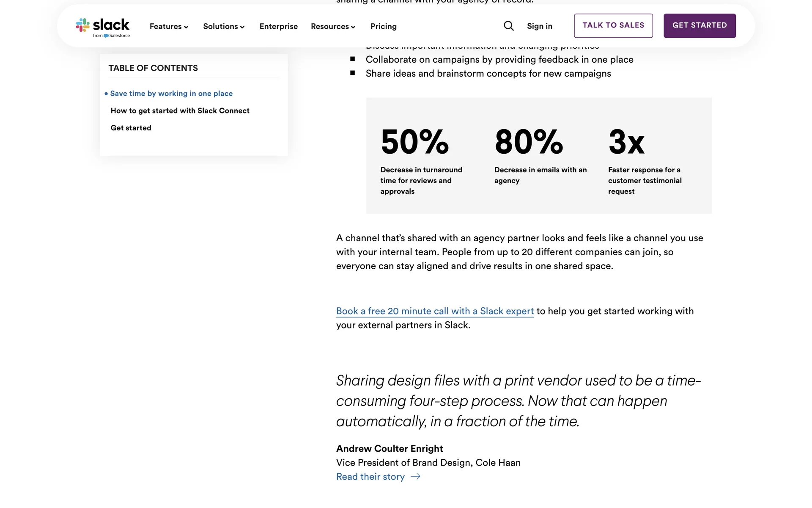Expand the Resources dropdown menu
Viewport: 812px width, 508px height.
[x=333, y=26]
